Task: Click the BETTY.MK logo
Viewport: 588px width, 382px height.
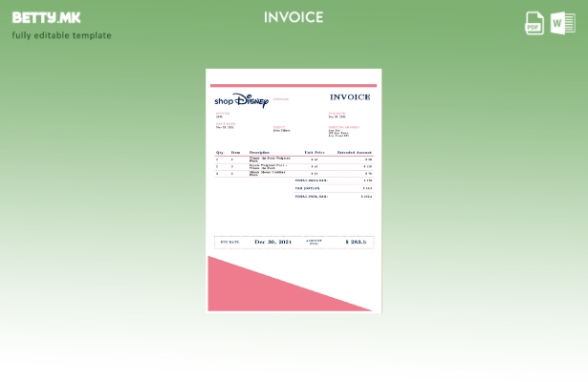Action: (x=46, y=17)
